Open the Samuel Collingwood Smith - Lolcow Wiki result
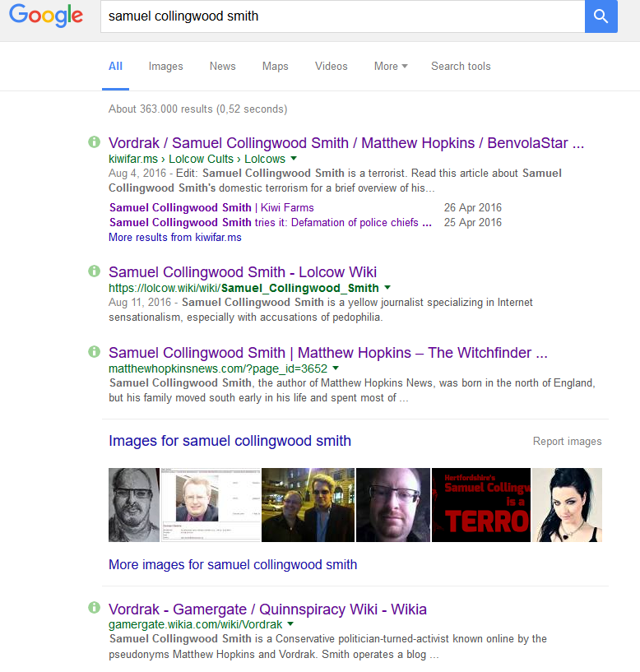The image size is (640, 672). (243, 272)
